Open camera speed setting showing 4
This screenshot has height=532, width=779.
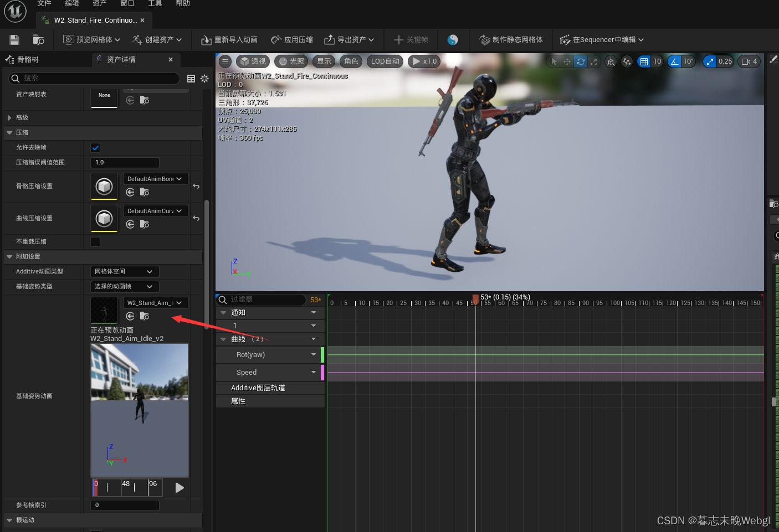pos(749,61)
